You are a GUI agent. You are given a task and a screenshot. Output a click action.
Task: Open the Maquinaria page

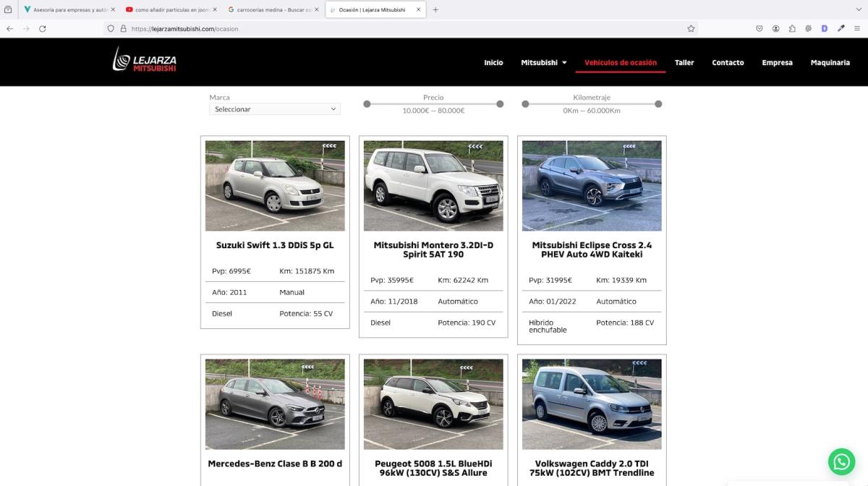(x=830, y=63)
